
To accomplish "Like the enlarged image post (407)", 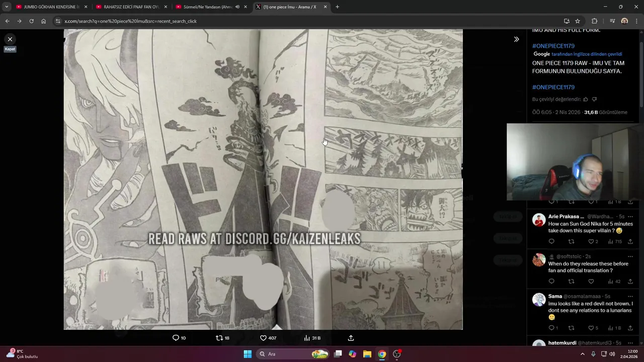I will tap(268, 338).
